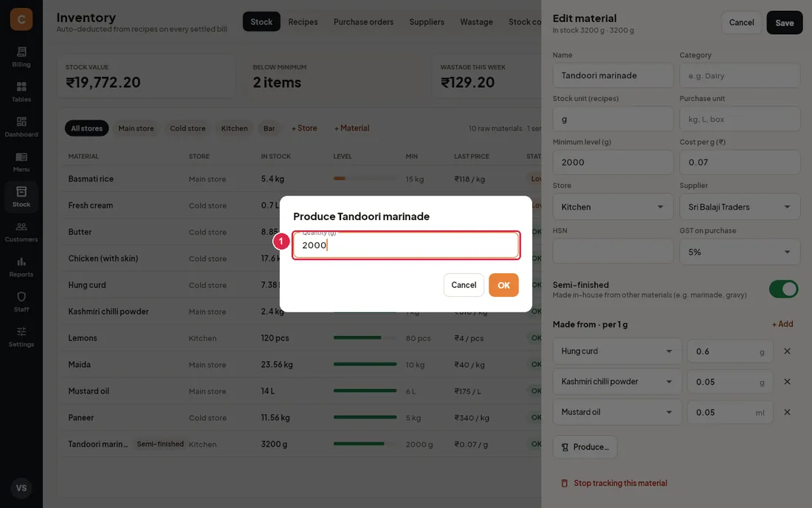Focus the Quantity (g) input field
The height and width of the screenshot is (508, 812).
click(x=406, y=245)
